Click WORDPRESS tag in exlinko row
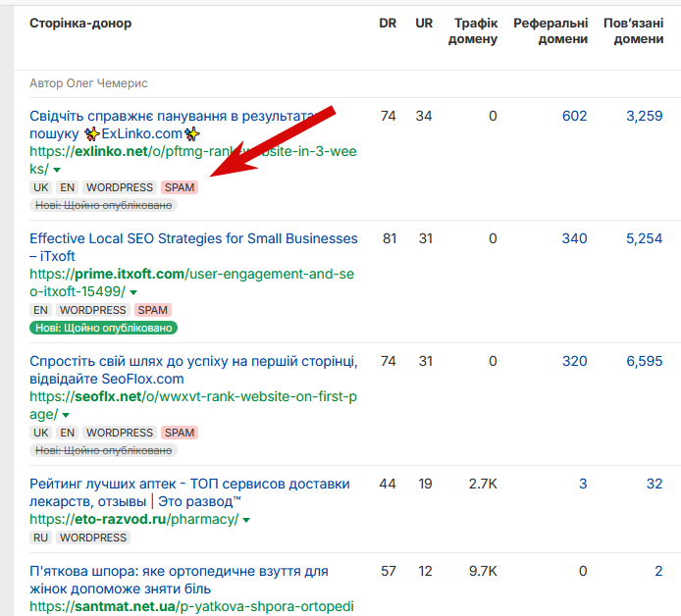Screen dimensions: 681x616 [x=120, y=187]
